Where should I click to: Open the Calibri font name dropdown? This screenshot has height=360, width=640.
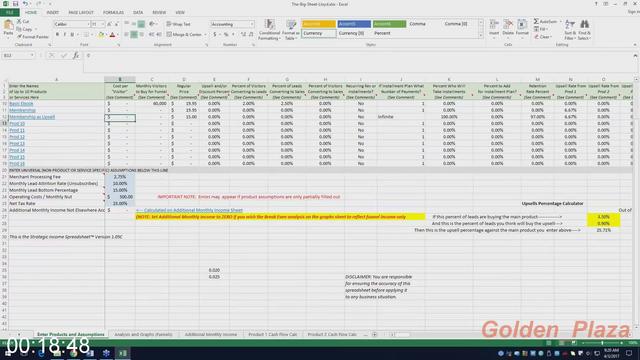click(88, 24)
